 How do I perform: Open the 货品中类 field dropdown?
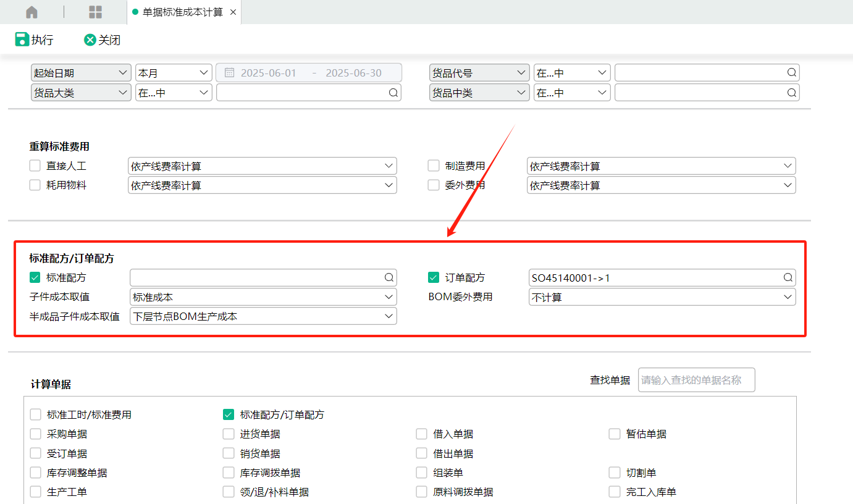pyautogui.click(x=479, y=93)
